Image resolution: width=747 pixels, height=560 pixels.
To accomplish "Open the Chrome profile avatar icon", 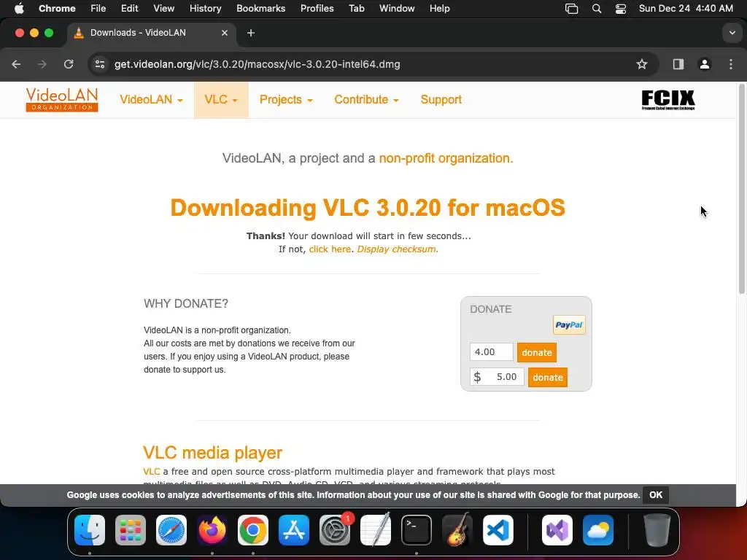I will pyautogui.click(x=705, y=64).
